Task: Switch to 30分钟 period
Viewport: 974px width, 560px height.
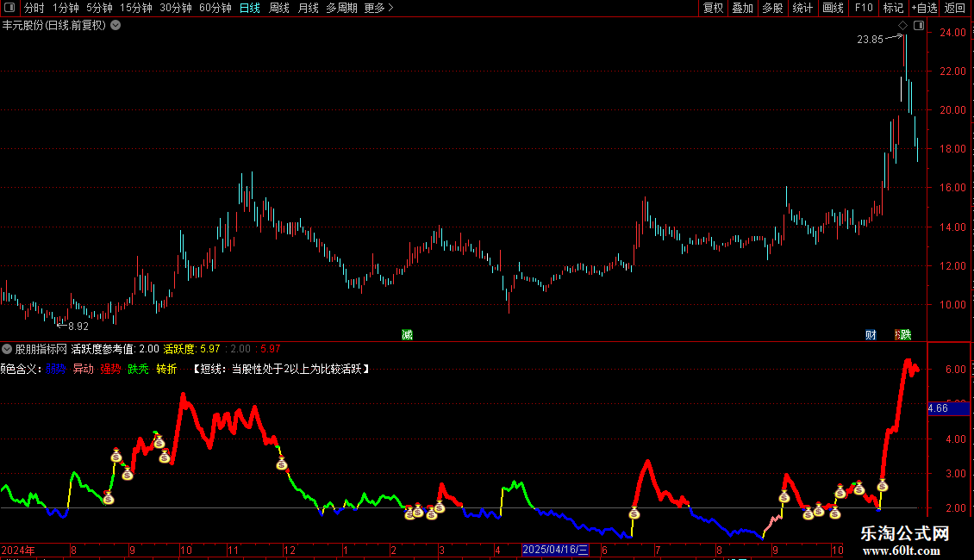Action: (x=175, y=8)
